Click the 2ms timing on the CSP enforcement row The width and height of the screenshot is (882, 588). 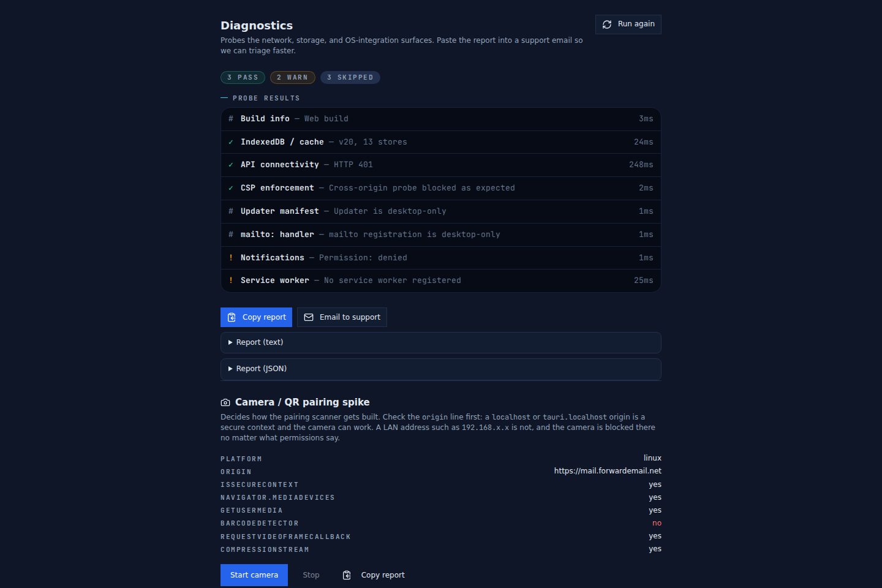tap(646, 188)
